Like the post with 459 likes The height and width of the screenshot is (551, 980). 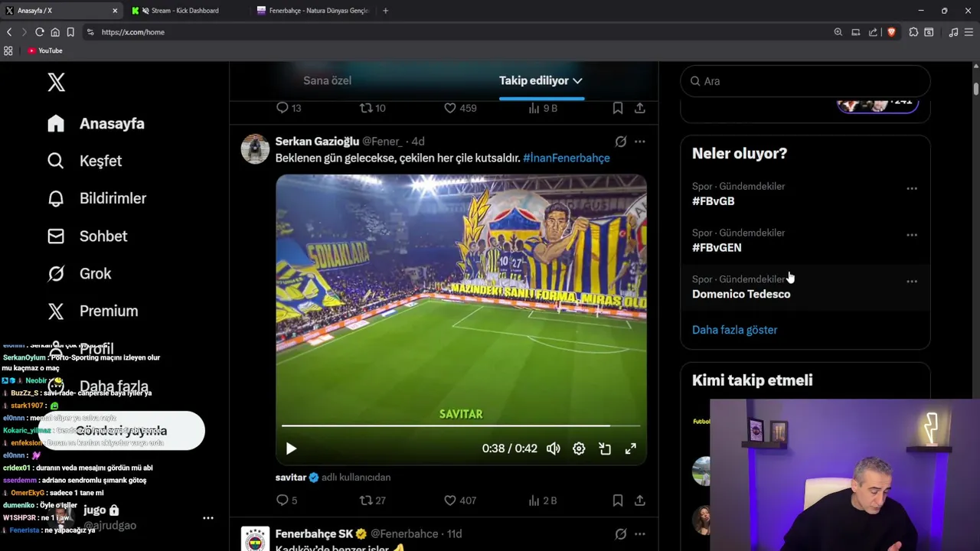460,108
